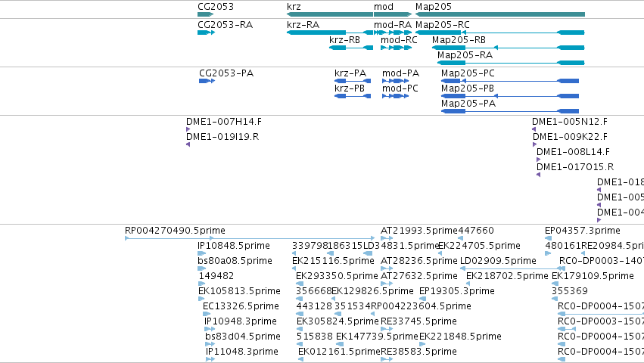Select the RE38583.5prime EST label
The image size is (644, 363).
point(418,352)
